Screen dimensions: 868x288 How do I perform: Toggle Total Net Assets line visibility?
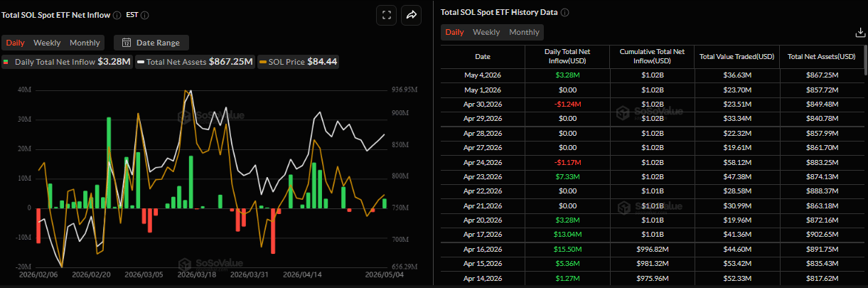pos(195,62)
